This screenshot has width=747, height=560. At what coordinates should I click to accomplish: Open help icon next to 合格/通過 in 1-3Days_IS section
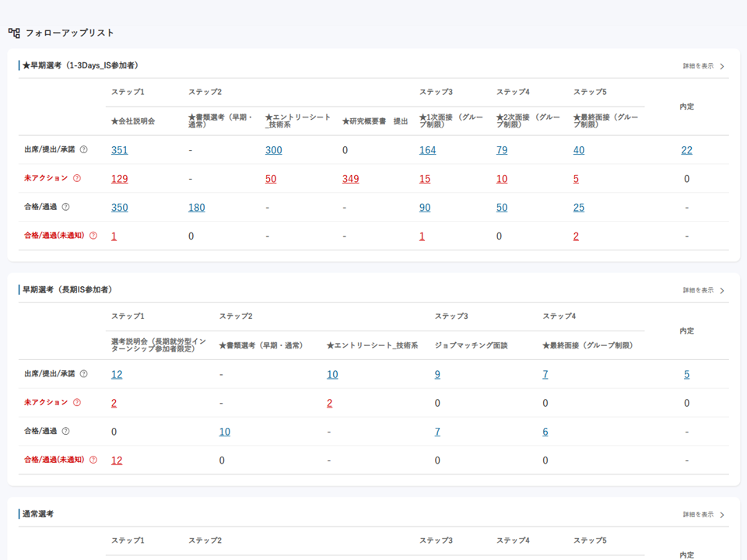pos(66,207)
